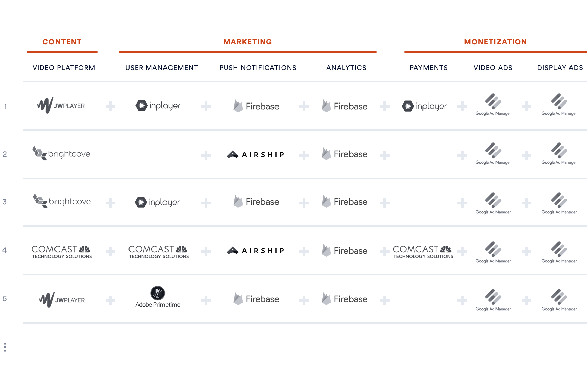This screenshot has width=588, height=369.
Task: Open Google Ad Manager video ads in row 3
Action: pyautogui.click(x=493, y=203)
